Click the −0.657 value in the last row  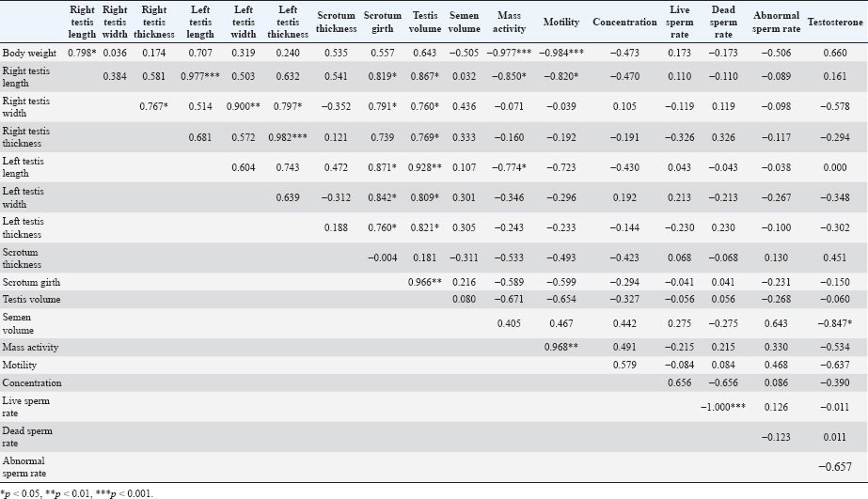(830, 467)
